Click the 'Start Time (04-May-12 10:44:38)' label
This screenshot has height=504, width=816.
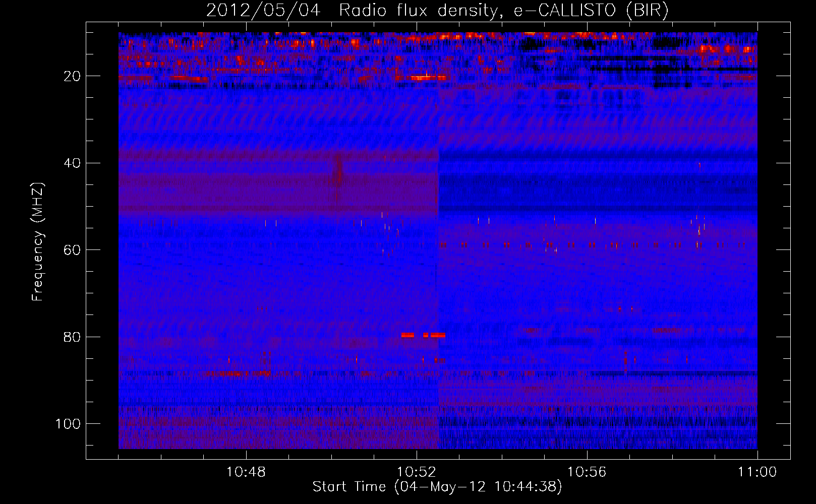[437, 487]
